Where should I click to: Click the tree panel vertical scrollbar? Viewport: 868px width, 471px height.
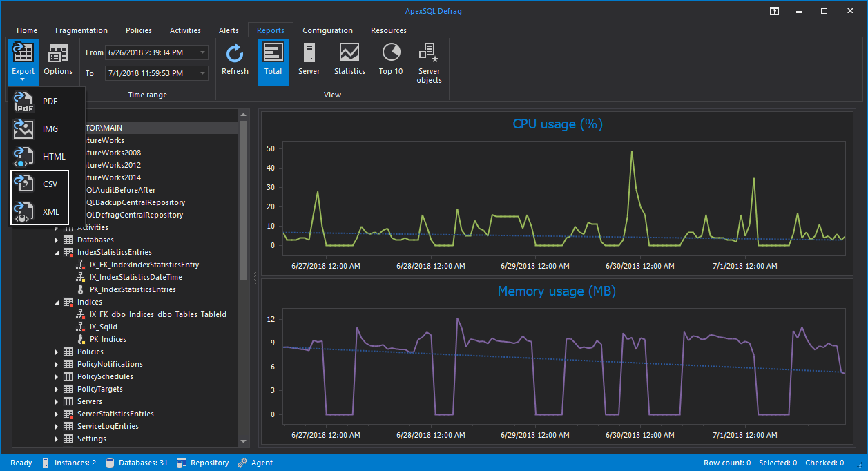click(244, 200)
